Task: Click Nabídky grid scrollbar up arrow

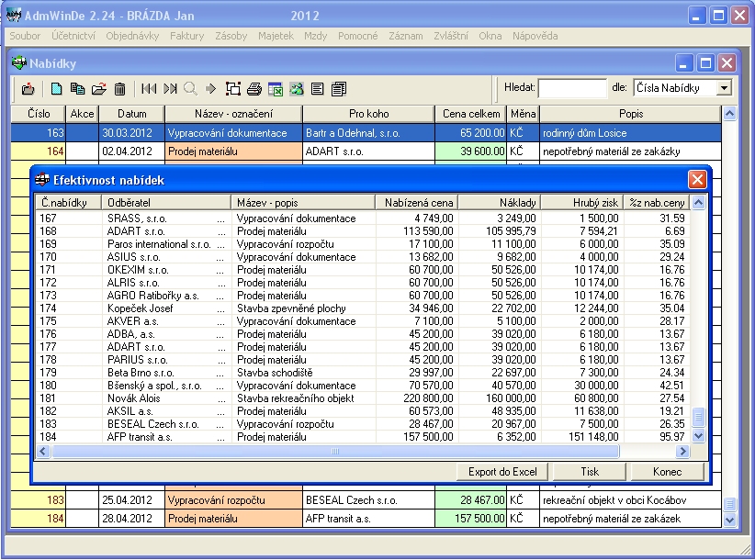Action: (729, 114)
